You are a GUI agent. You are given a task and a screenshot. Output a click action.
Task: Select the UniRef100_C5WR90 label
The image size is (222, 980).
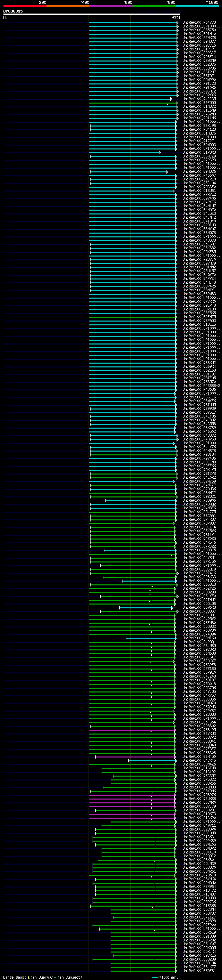[x=199, y=80]
